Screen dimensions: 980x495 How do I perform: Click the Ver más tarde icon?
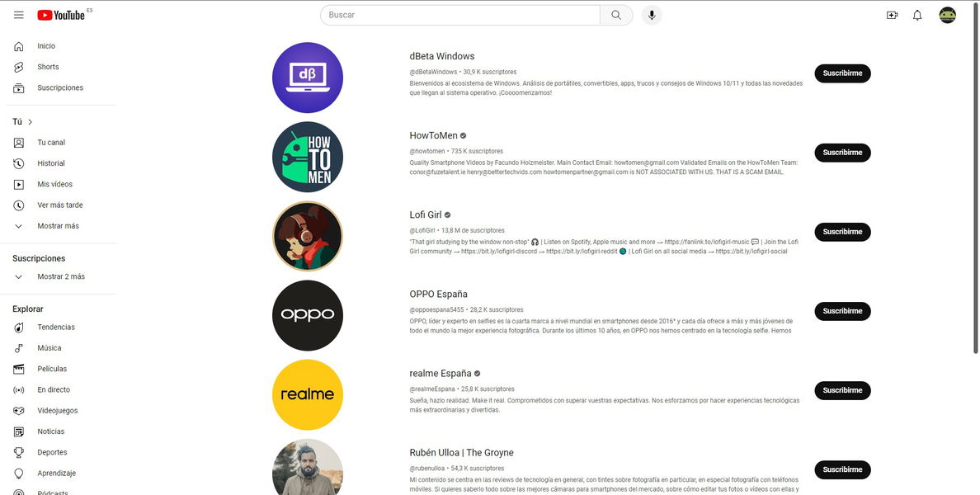coord(19,205)
